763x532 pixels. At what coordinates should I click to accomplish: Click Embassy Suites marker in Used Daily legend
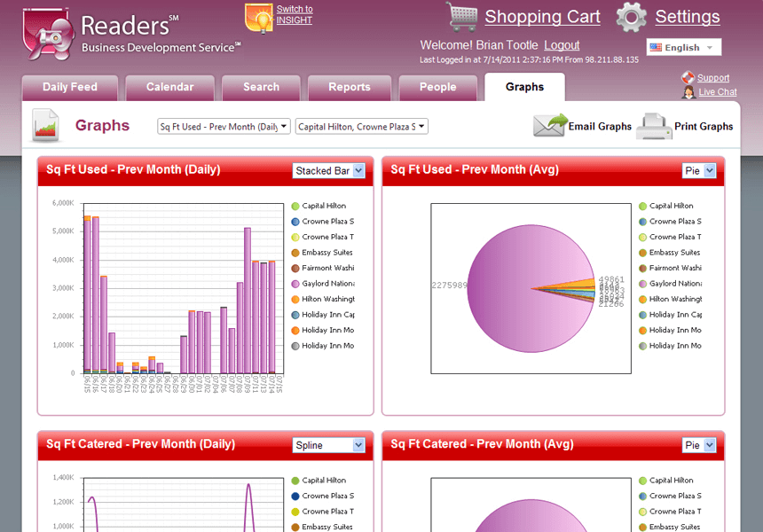point(295,253)
